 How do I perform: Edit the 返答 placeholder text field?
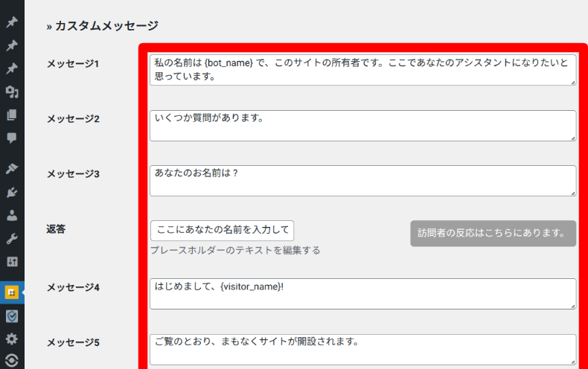coord(222,230)
